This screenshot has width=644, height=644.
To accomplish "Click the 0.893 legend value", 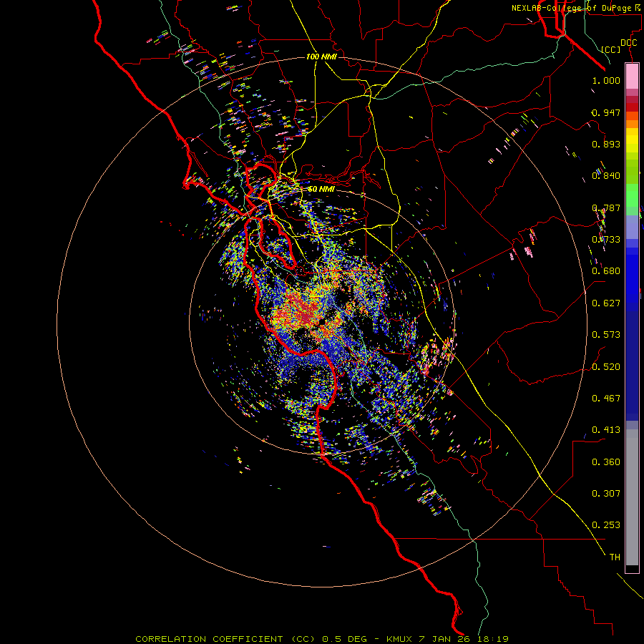I will (x=606, y=144).
